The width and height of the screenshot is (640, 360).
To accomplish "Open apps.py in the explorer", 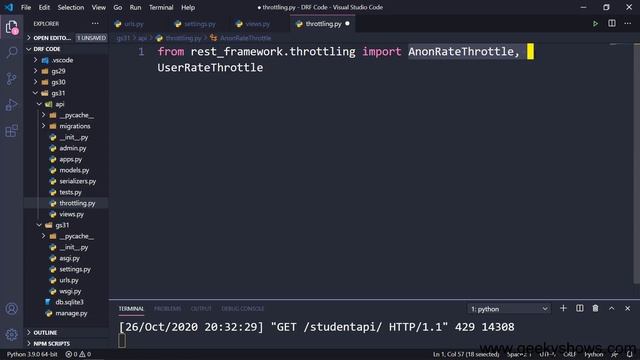I will pos(70,159).
